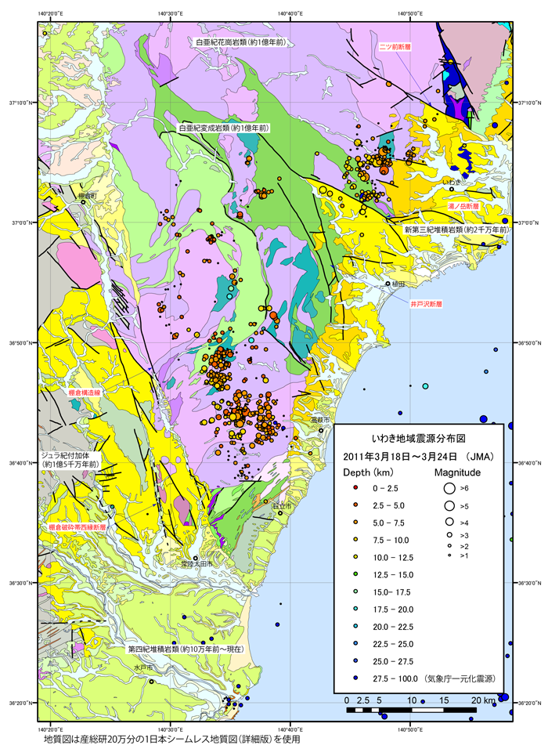Click the 常陸太田市 city marker circle
548x756 pixels.
coord(196,558)
